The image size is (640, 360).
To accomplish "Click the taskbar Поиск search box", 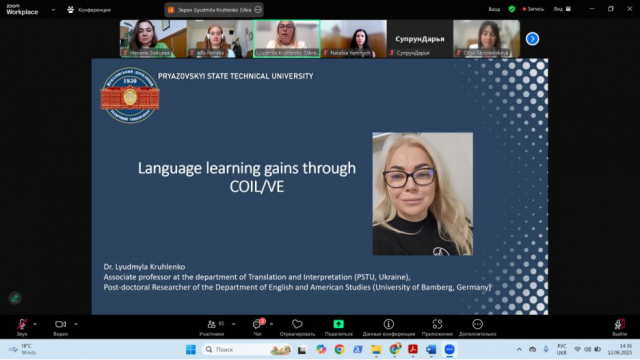I will point(247,349).
